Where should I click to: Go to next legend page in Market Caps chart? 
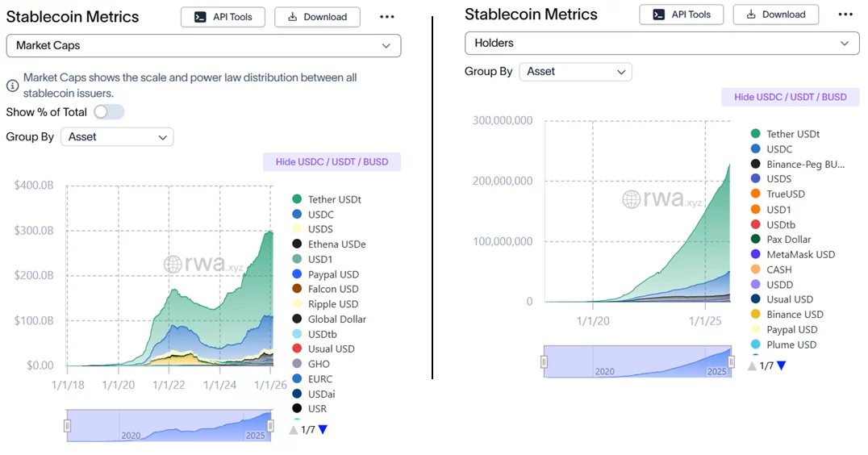(323, 430)
